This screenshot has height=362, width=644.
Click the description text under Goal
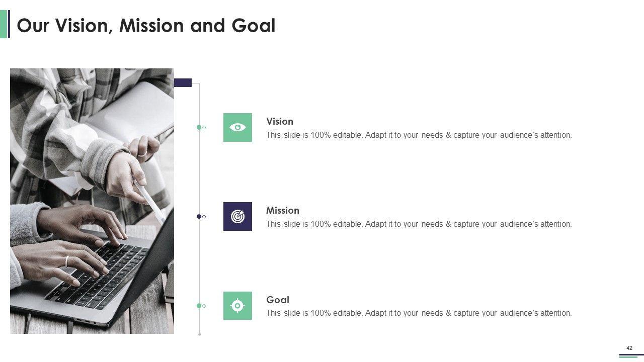pos(419,313)
